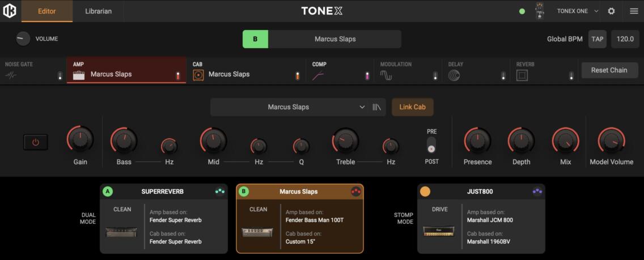Image resolution: width=644 pixels, height=260 pixels.
Task: Select the CAB Marcus Slaps chain block
Action: point(246,70)
